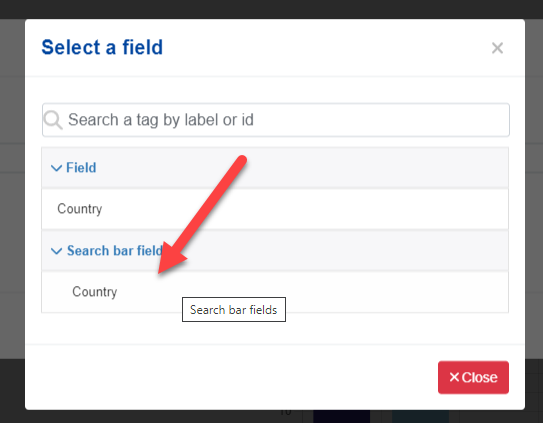Focus the 'Search a tag by label or id' box
The width and height of the screenshot is (543, 423).
(276, 120)
